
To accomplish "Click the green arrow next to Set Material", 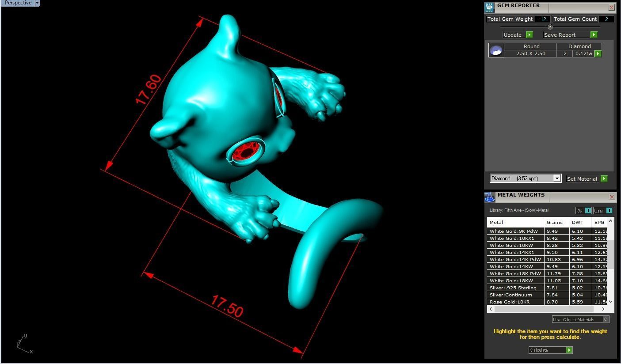I will (604, 178).
